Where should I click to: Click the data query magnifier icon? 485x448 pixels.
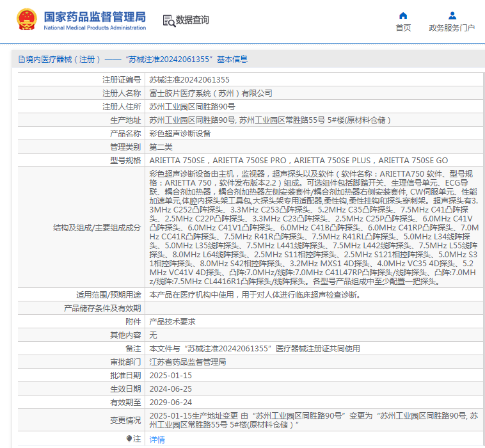[169, 20]
